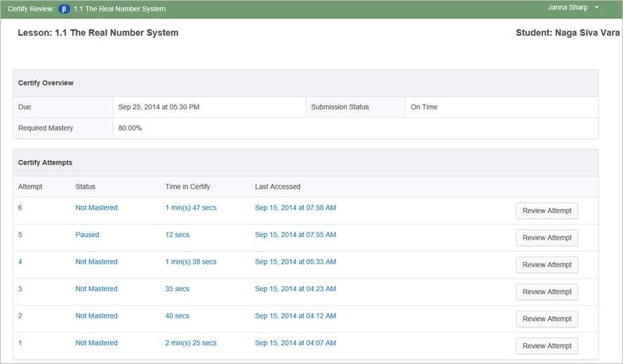Open Sep 15, 2014 at 04:12 AM link

pyautogui.click(x=295, y=316)
